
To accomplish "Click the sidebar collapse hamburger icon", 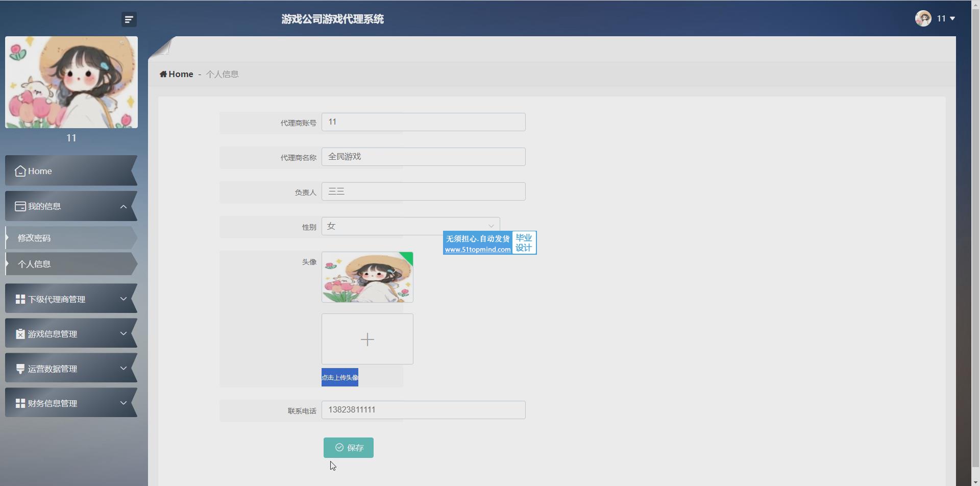I will 129,19.
